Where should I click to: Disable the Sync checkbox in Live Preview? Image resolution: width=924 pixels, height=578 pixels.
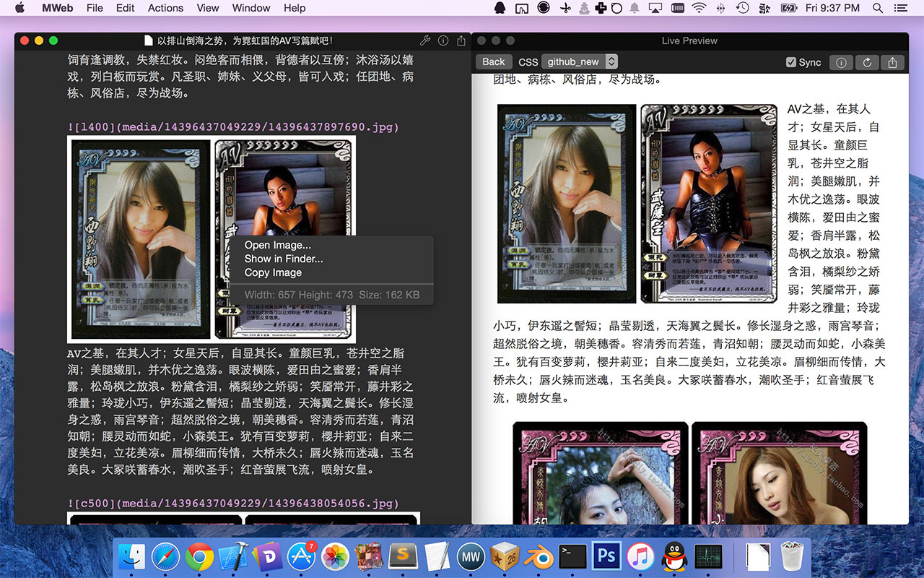[x=791, y=62]
